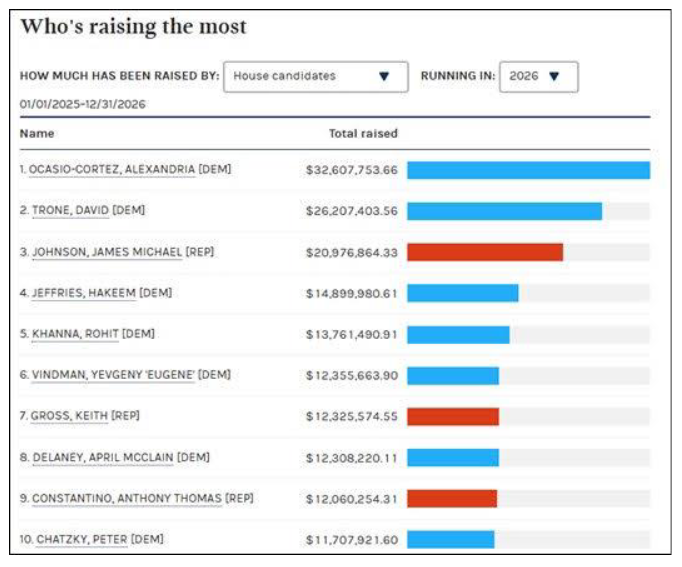
Task: Select Gross, Keith candidate link
Action: pyautogui.click(x=69, y=416)
